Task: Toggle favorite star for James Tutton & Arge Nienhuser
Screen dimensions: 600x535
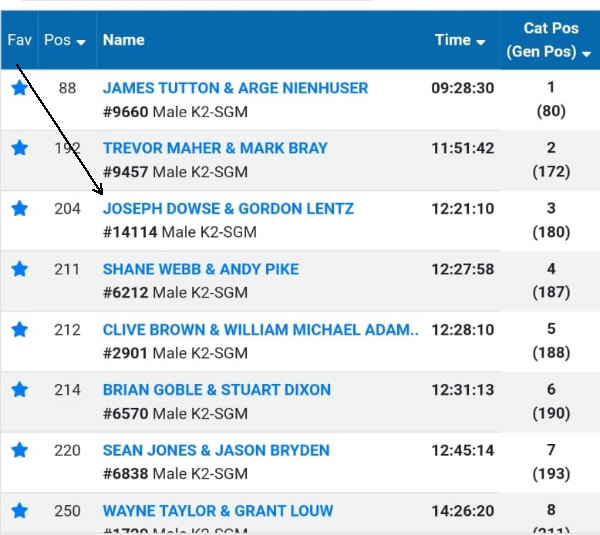Action: tap(19, 89)
